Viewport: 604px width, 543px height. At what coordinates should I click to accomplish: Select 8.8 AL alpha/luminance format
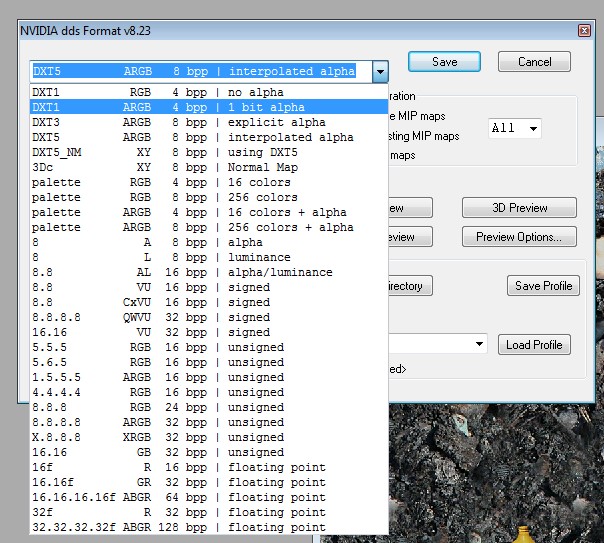click(x=209, y=272)
